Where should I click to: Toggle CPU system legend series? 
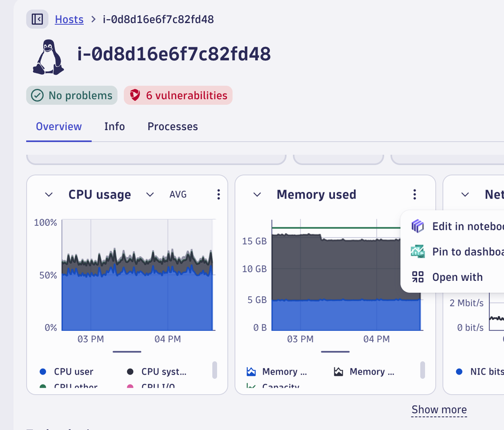157,372
